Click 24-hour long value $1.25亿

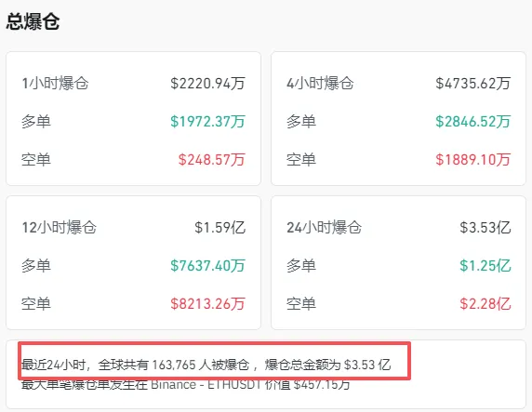[485, 265]
